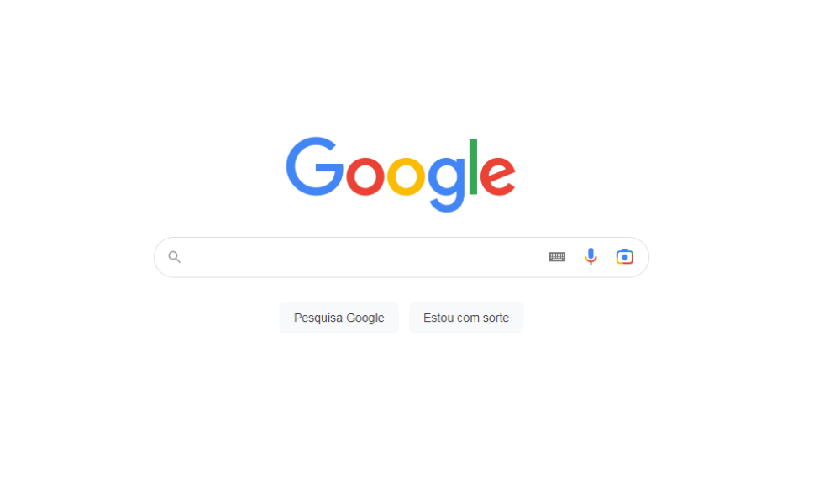Tap the multicolor camera search-by-image icon

pyautogui.click(x=625, y=256)
